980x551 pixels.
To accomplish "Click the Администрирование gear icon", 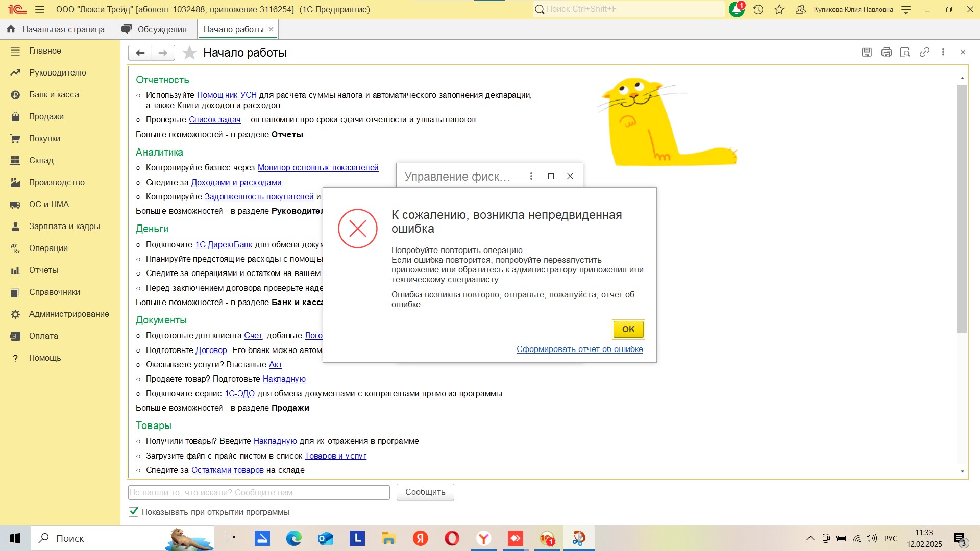I will [x=15, y=314].
